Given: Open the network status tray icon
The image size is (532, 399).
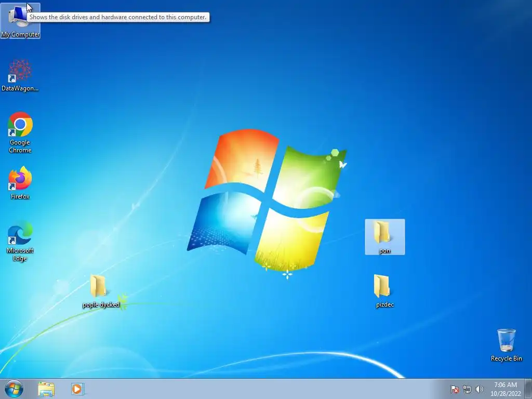Looking at the screenshot, I should (467, 389).
